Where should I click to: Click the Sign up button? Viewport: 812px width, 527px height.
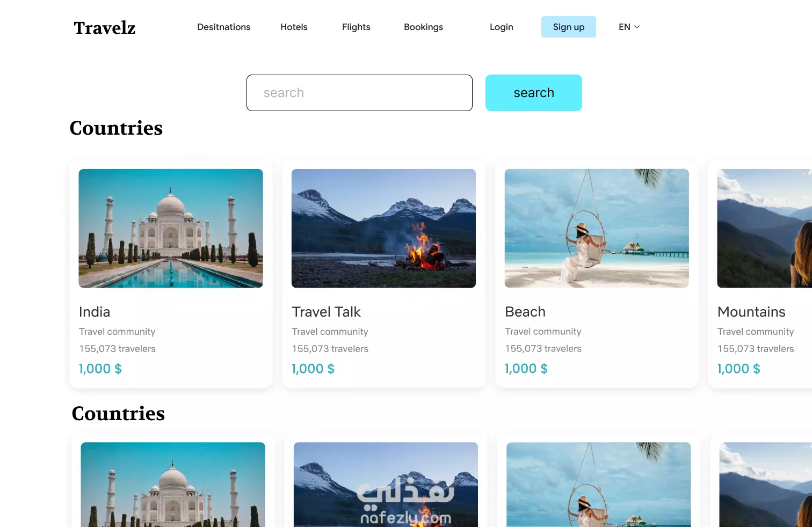coord(569,27)
